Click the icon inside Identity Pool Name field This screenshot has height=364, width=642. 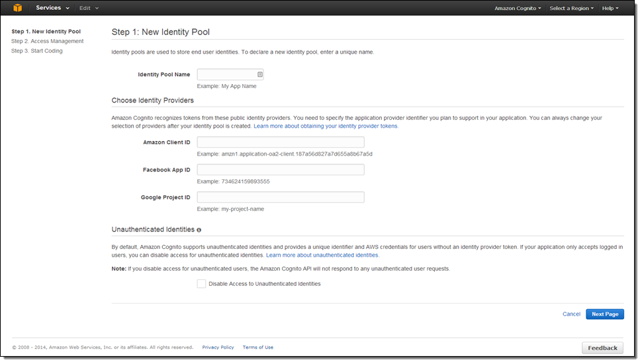click(260, 74)
